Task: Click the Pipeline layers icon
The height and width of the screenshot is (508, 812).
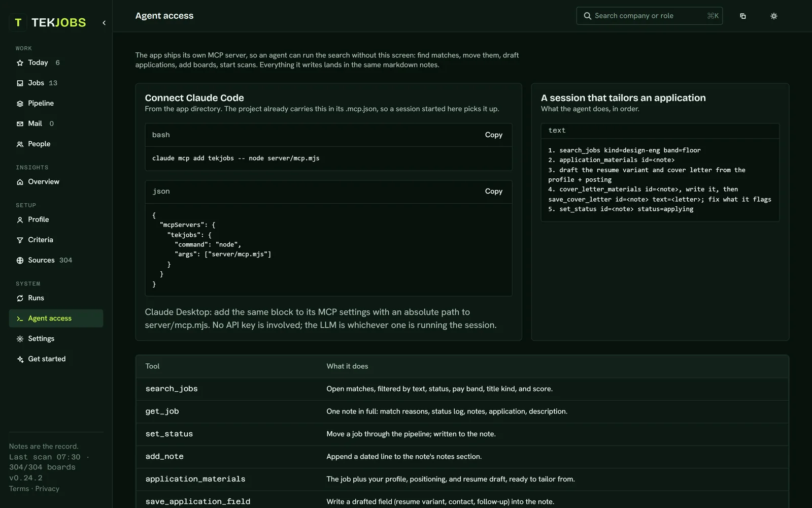Action: click(20, 104)
